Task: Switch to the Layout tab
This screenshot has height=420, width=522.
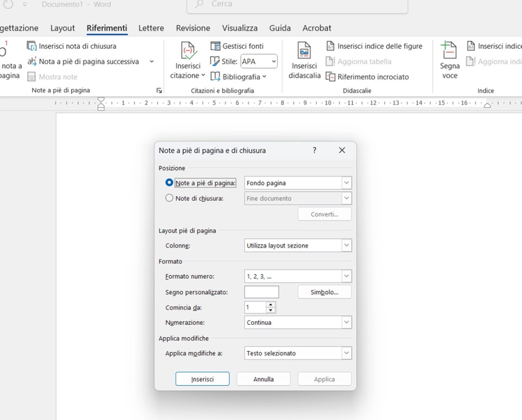Action: coord(63,28)
